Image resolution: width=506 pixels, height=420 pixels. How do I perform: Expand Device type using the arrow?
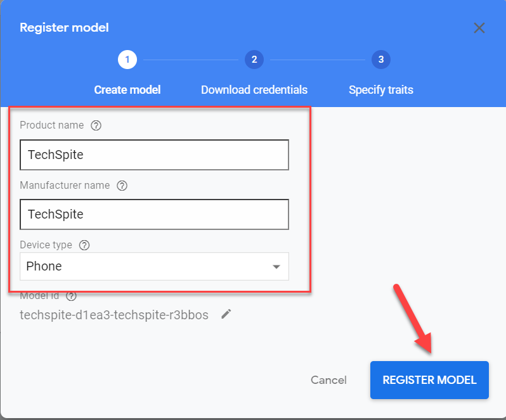(x=276, y=267)
